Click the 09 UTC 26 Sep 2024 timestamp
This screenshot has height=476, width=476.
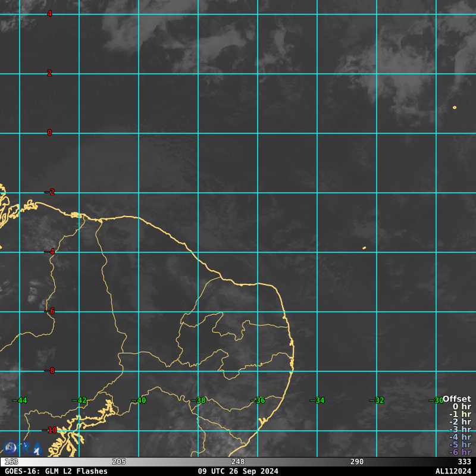click(238, 471)
